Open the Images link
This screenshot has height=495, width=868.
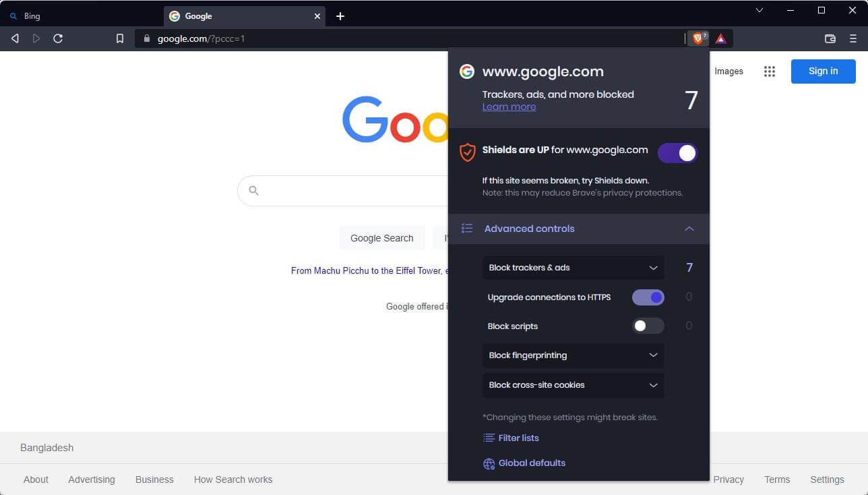pos(728,71)
